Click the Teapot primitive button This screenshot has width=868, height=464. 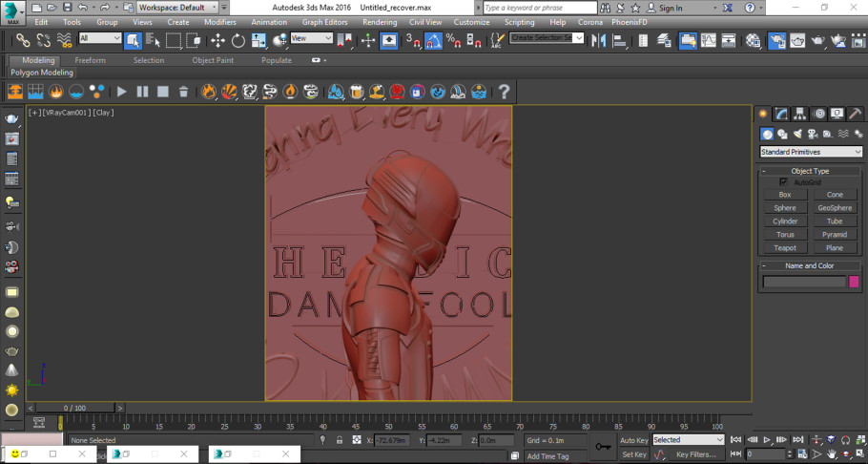(785, 248)
